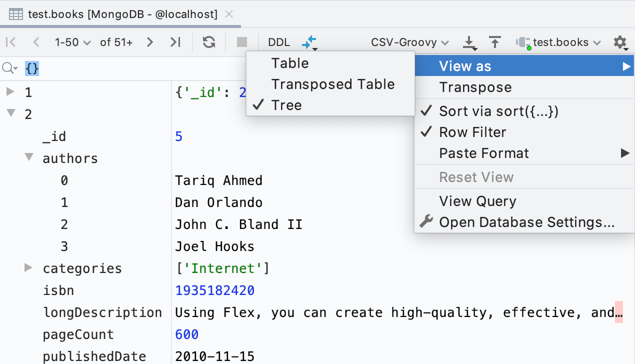Open the CSV-Groovy extractor dropdown

coord(409,42)
